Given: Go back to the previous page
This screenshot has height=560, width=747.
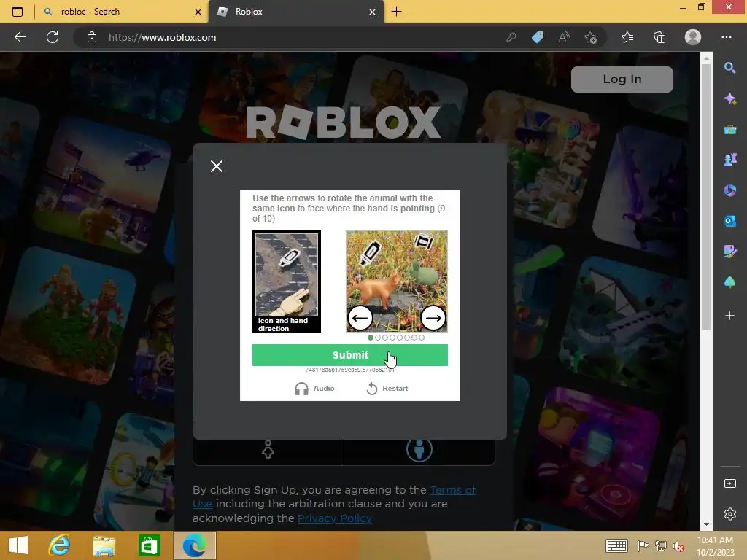Looking at the screenshot, I should (20, 37).
